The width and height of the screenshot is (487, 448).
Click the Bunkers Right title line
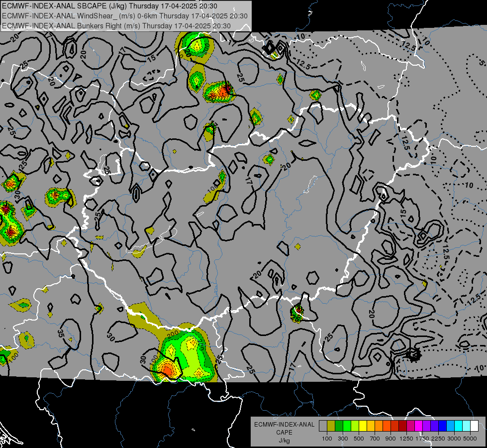click(116, 26)
